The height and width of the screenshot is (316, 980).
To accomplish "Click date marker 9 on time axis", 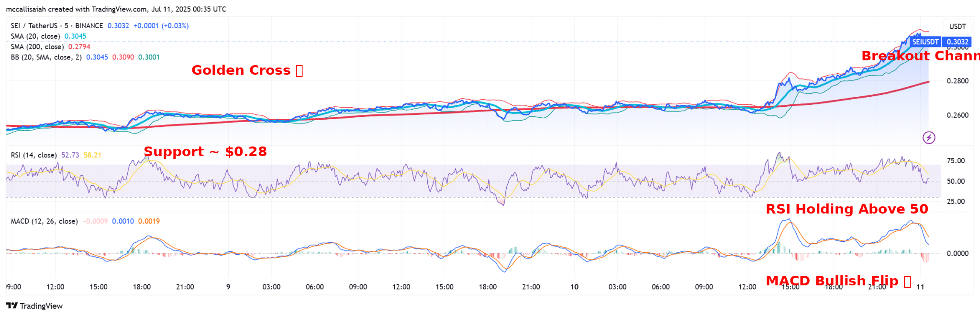I will [228, 287].
